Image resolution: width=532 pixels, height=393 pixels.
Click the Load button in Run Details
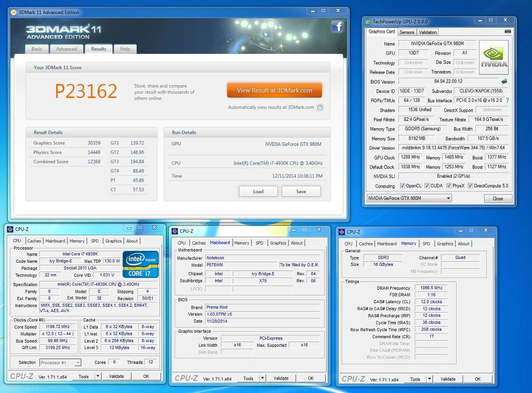[258, 191]
